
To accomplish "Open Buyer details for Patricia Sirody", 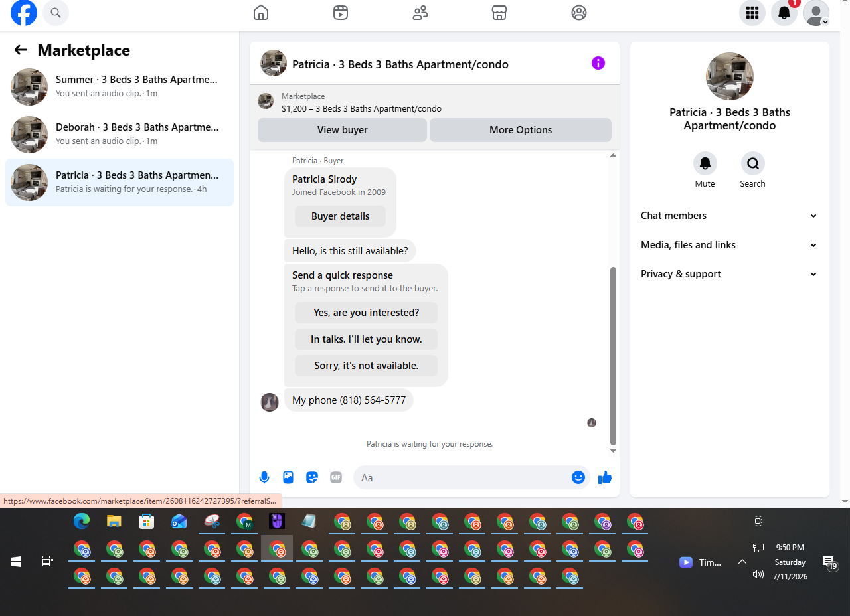I will point(340,216).
